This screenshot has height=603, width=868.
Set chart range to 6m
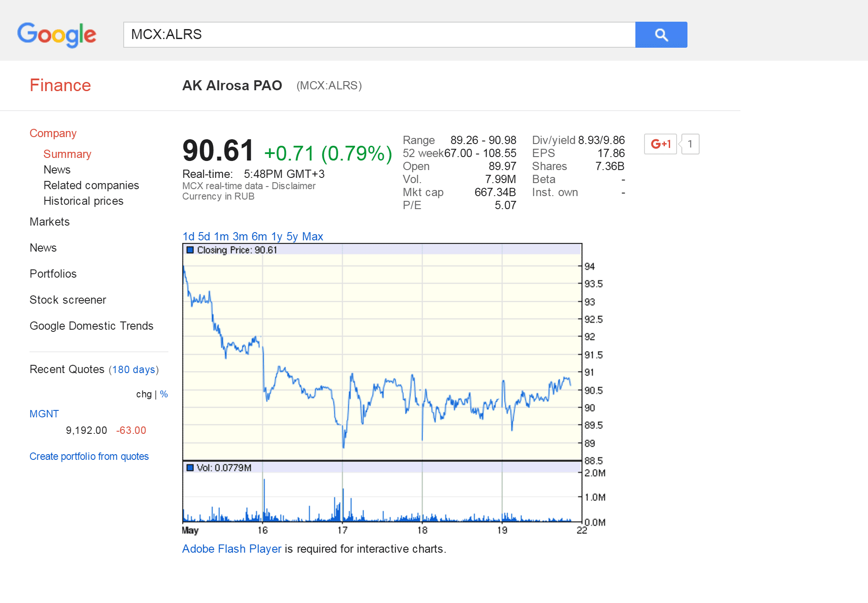[x=259, y=236]
